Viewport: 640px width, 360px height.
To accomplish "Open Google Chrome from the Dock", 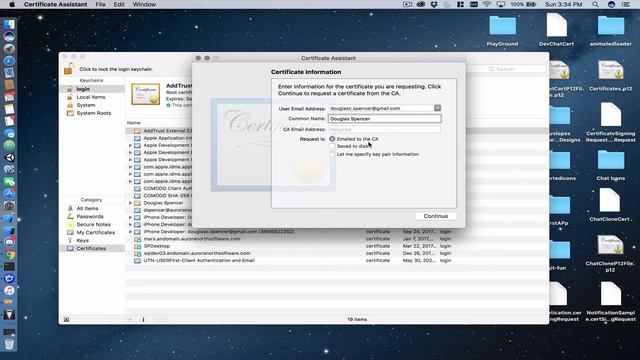I will click(9, 255).
